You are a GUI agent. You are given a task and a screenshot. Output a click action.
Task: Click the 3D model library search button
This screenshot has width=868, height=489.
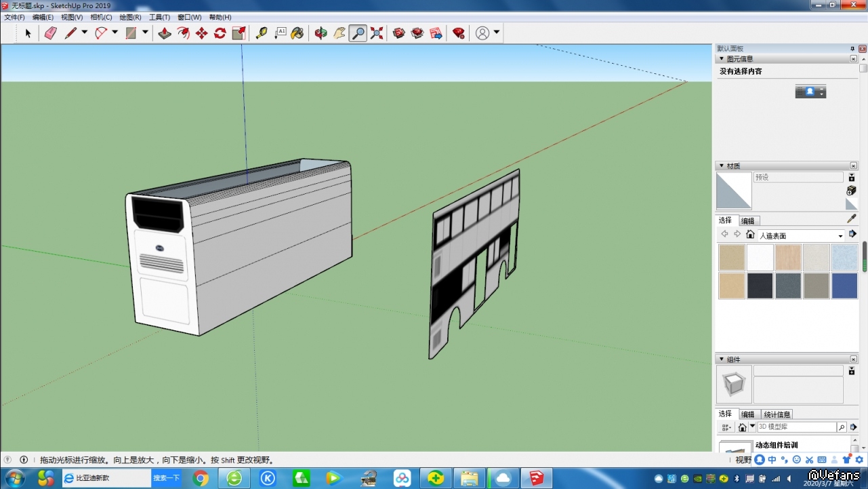pos(842,427)
